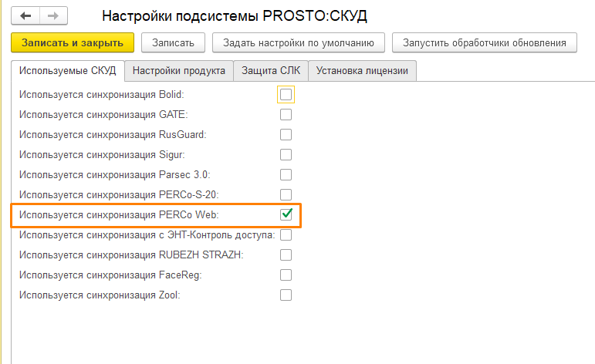
Task: Toggle RusGuard synchronization checkbox
Action: pos(286,134)
